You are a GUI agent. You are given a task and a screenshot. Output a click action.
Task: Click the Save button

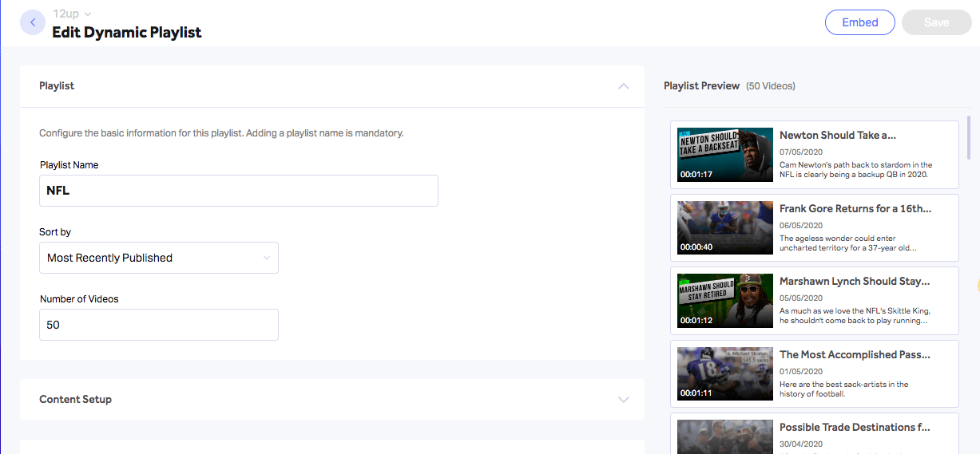[936, 22]
